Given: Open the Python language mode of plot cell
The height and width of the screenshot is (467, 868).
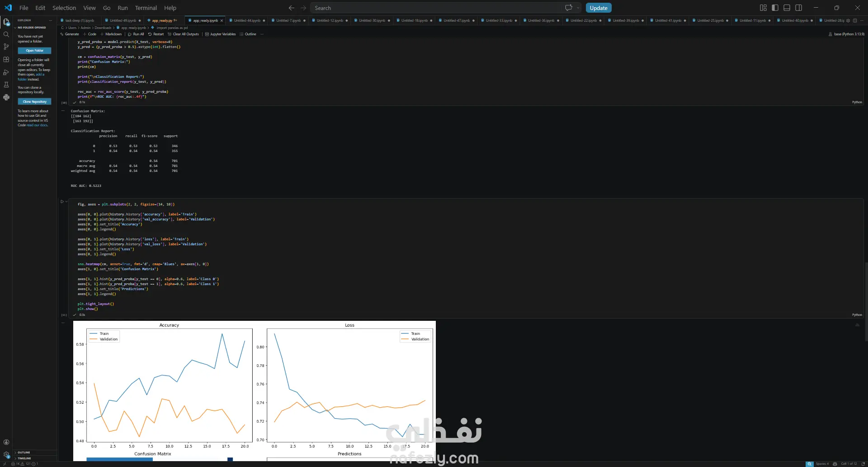Looking at the screenshot, I should [857, 315].
